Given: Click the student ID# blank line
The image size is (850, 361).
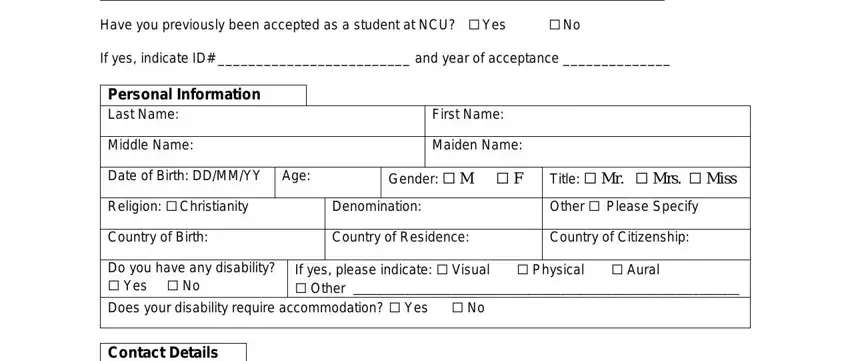Looking at the screenshot, I should [313, 60].
